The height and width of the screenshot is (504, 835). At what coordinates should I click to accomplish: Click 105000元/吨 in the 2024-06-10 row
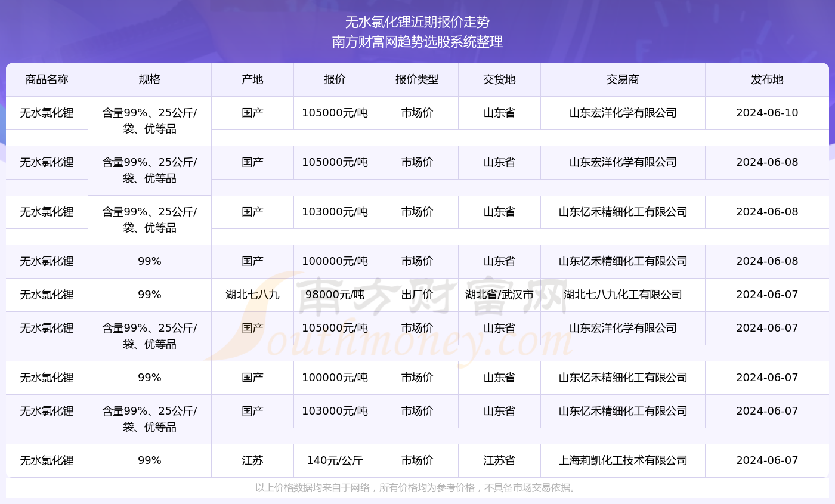tap(335, 113)
